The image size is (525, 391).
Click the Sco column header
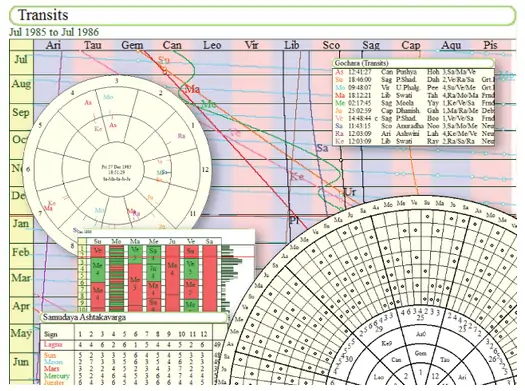tap(331, 45)
